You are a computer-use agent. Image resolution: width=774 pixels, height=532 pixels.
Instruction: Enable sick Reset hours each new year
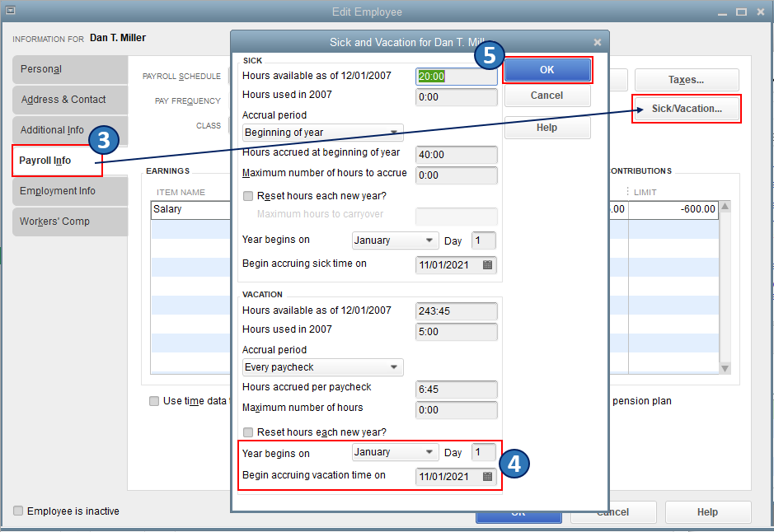tap(248, 196)
